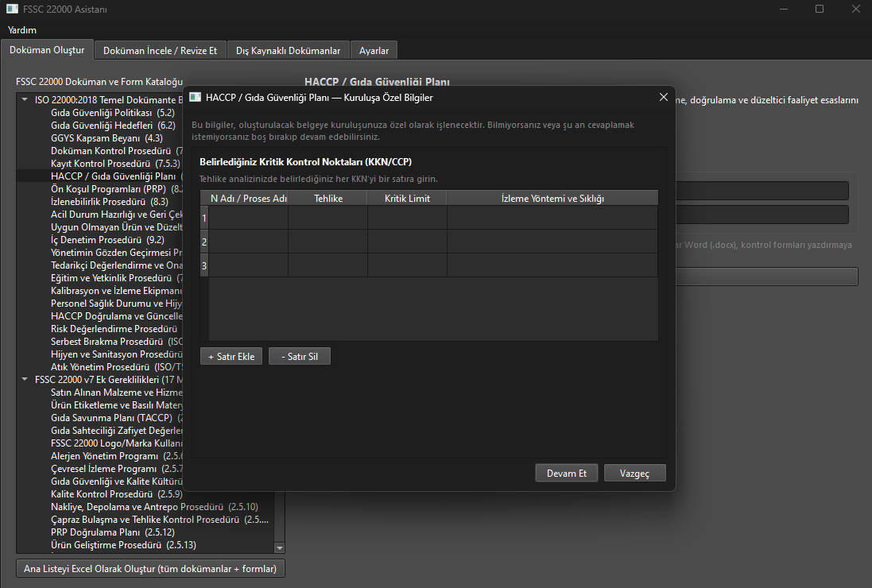
Task: Collapse FSSC 22000 v7 Ek Gereklilikleri group
Action: pos(25,380)
